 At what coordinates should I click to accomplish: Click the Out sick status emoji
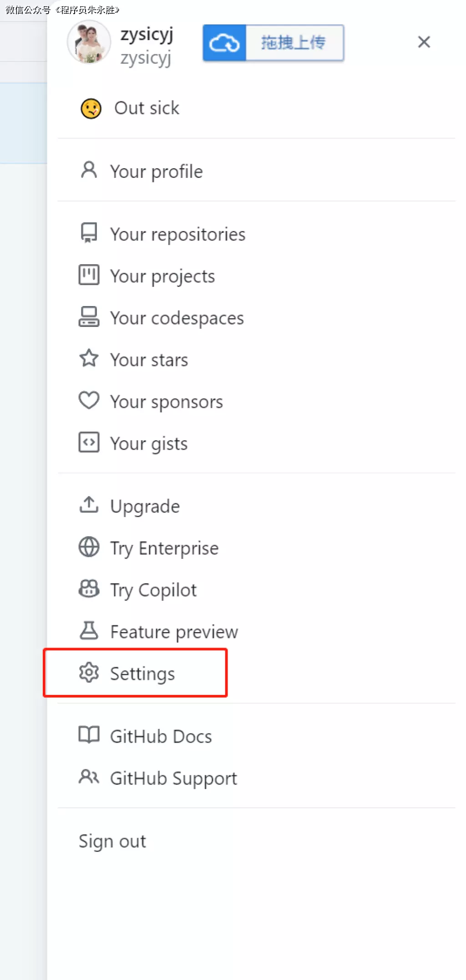pos(91,109)
